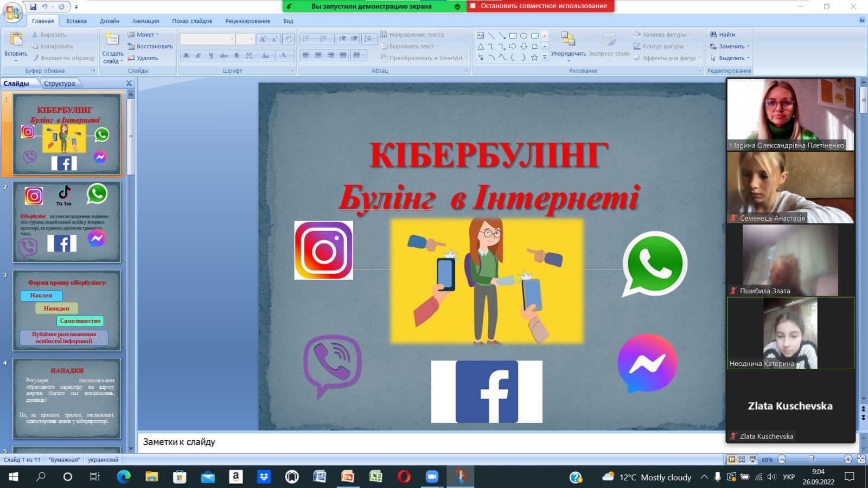
Task: Click Восстановить in the Slides group
Action: pyautogui.click(x=150, y=46)
